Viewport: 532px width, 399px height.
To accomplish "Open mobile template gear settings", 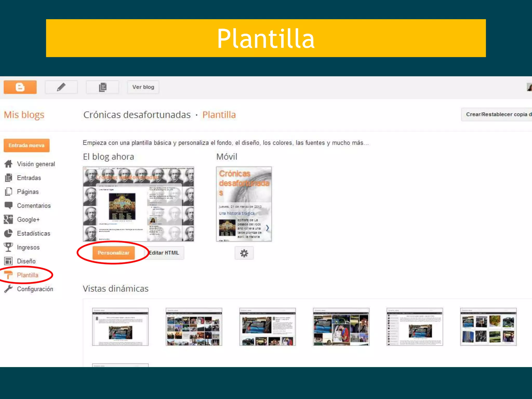I will coord(244,253).
